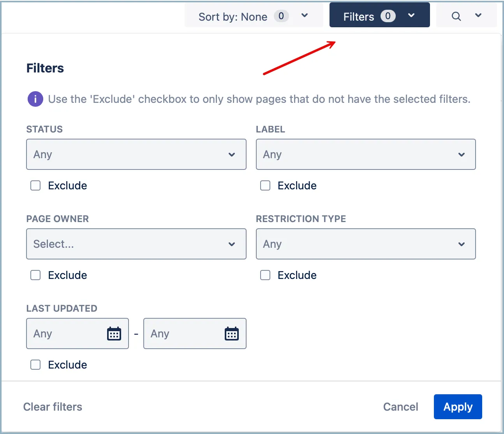
Task: Open the calendar for Last Updated end date
Action: click(x=232, y=334)
